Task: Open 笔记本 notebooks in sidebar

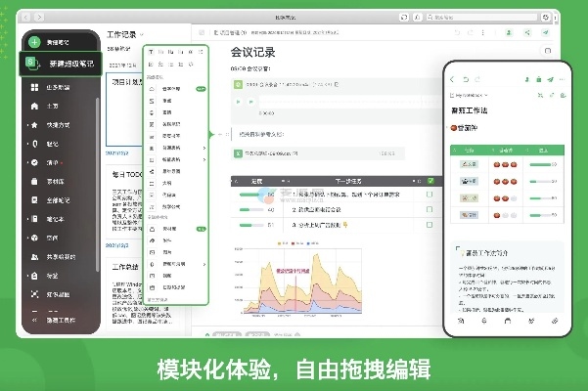Action: coord(55,219)
